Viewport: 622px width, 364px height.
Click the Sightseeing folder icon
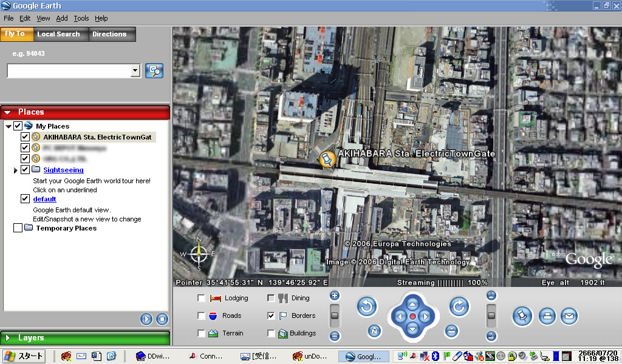coord(36,169)
